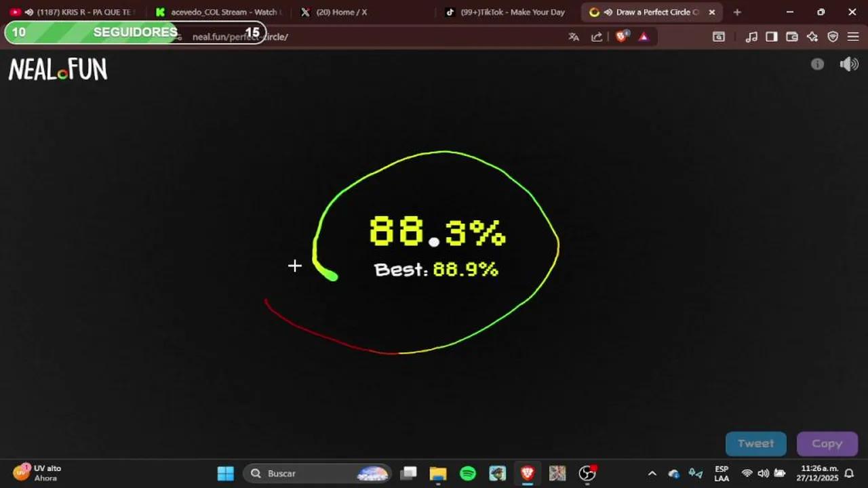868x488 pixels.
Task: Click the white center dot of circle
Action: click(434, 241)
